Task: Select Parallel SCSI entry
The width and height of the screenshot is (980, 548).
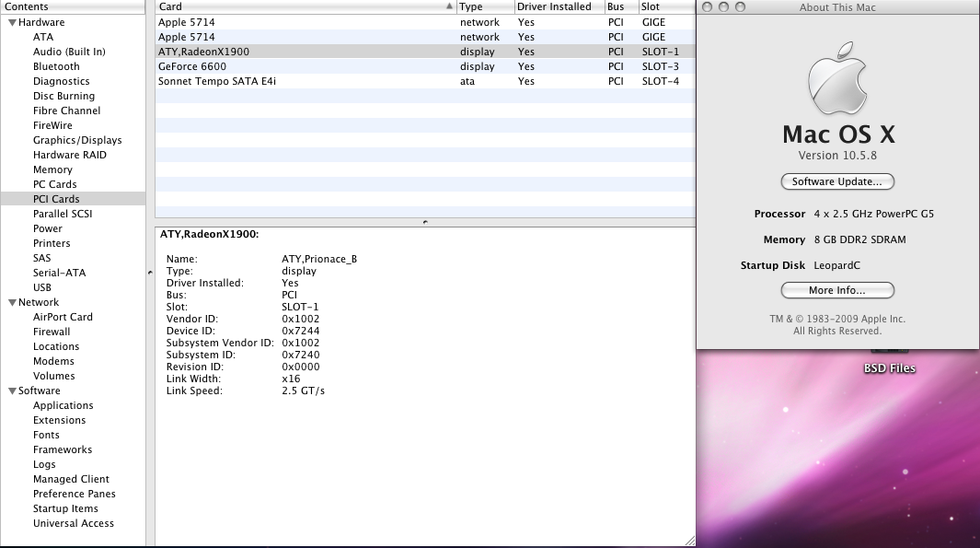Action: [63, 214]
